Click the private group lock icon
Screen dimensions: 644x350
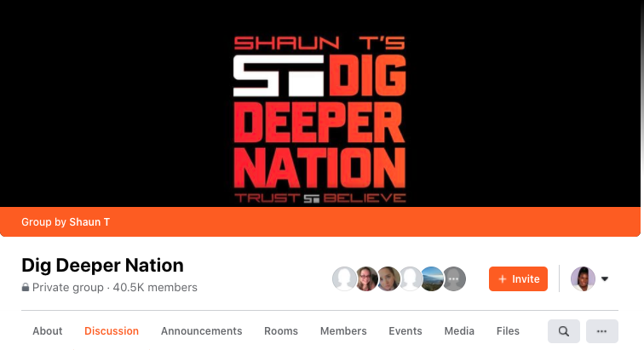(26, 287)
